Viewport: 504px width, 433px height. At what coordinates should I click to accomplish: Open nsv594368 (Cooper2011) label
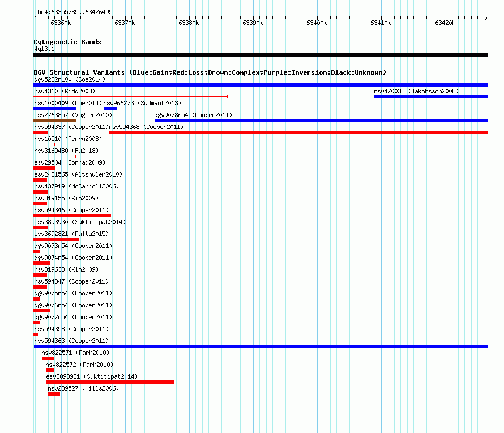(146, 127)
